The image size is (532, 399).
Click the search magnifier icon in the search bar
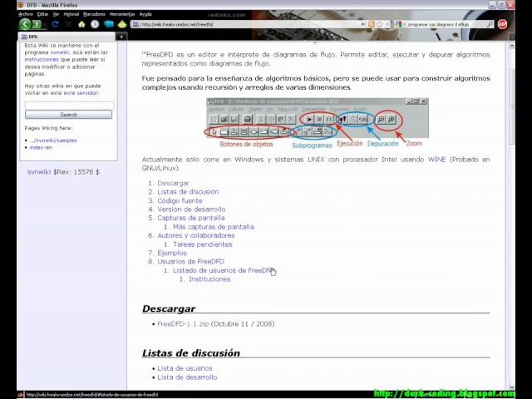point(490,24)
